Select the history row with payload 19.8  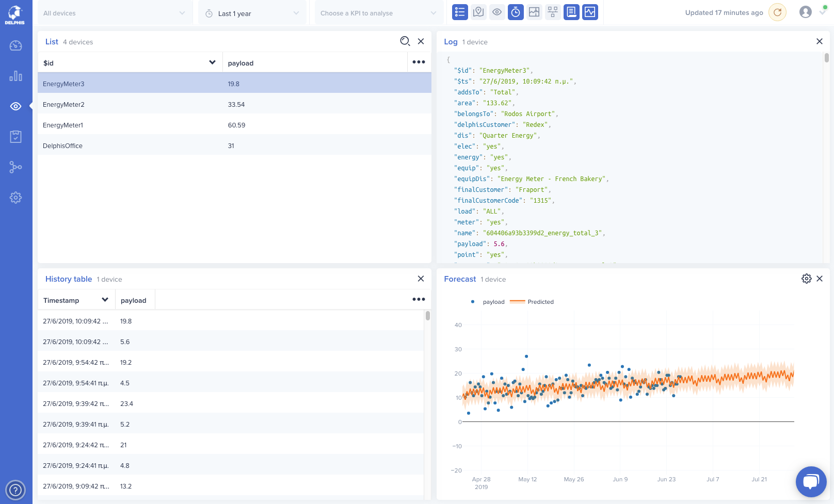pyautogui.click(x=231, y=321)
